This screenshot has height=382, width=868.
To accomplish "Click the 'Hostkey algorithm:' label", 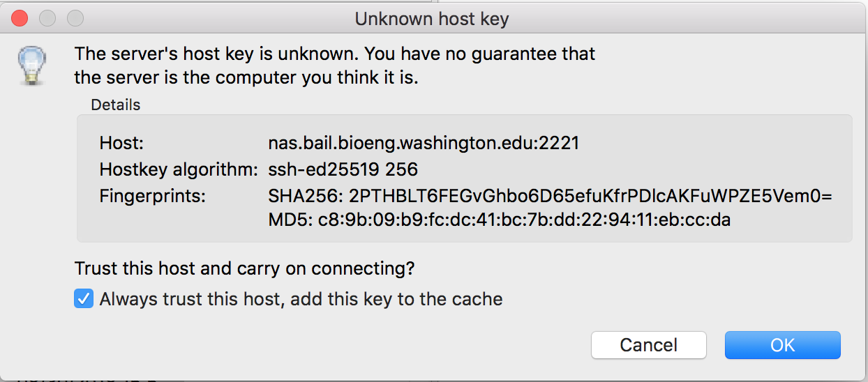I will click(x=179, y=169).
